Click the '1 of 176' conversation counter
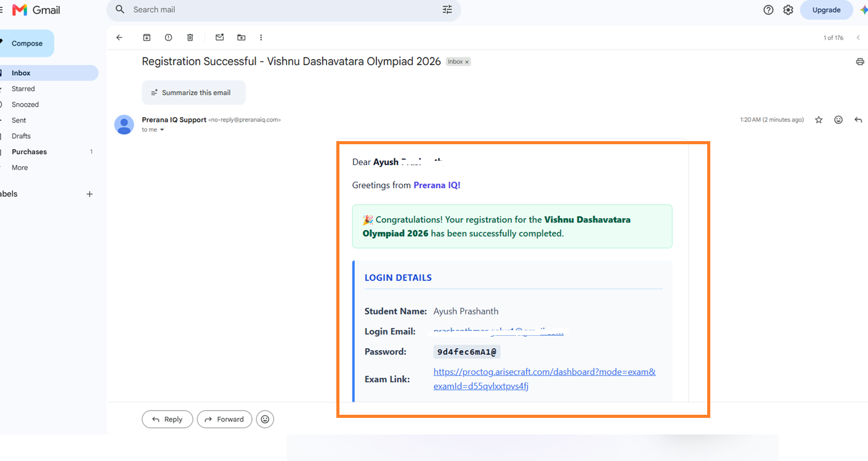868x461 pixels. 834,38
